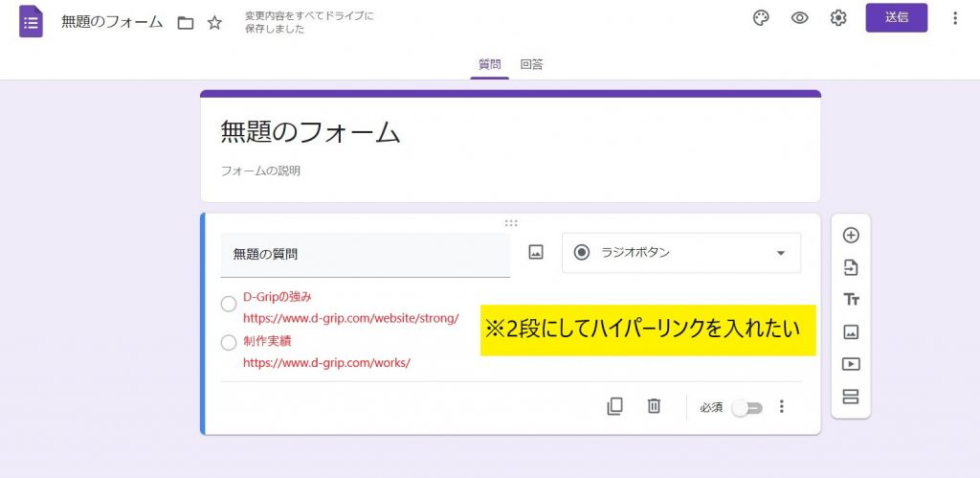Click the move-to-folder icon

[185, 23]
